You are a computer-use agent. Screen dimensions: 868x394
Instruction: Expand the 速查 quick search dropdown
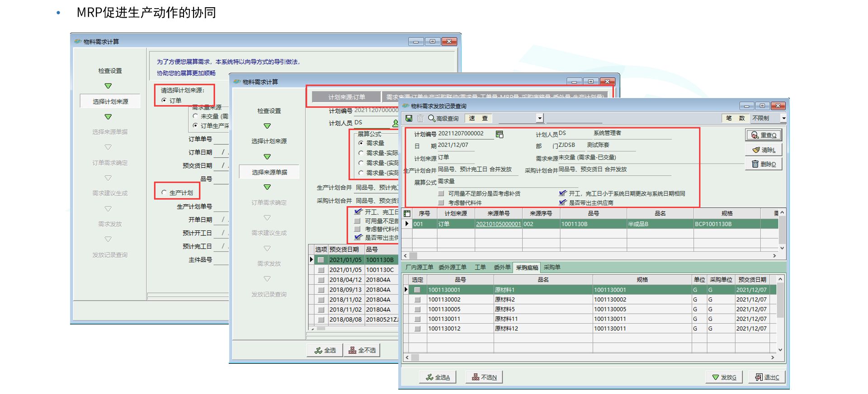pos(539,118)
